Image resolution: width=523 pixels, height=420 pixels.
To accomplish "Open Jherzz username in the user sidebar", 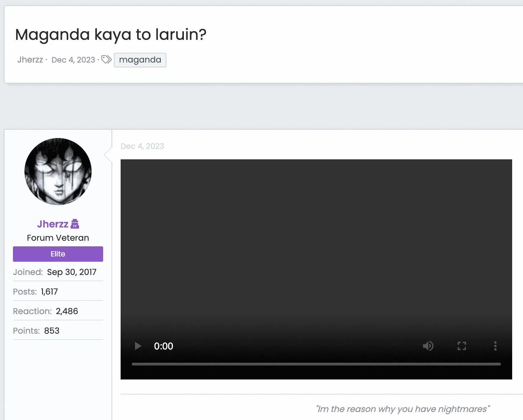I will coord(53,224).
